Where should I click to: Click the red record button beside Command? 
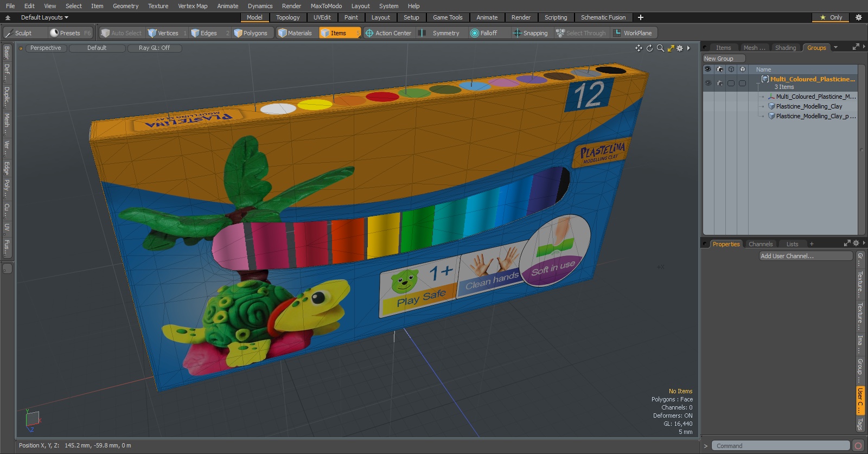pos(858,446)
